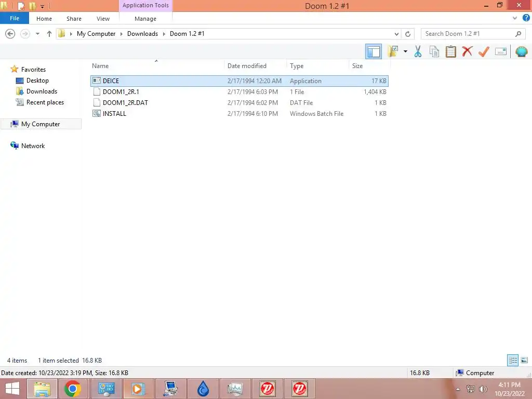Launch Google Chrome from taskbar
Screen dimensions: 532x399
[x=72, y=389]
